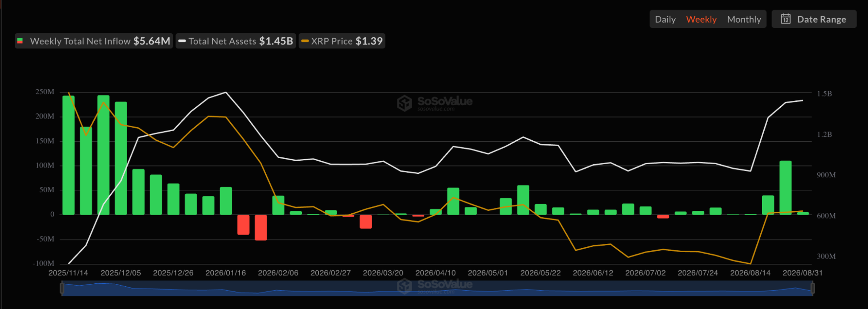Click the 300M right axis label
Screen dimensions: 868x309
pos(826,256)
